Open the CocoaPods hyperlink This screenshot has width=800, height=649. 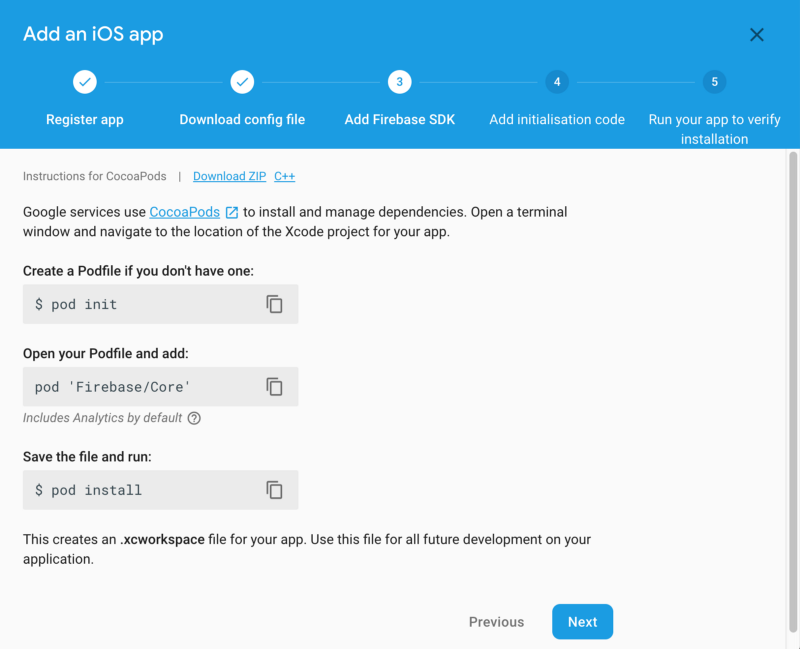tap(185, 212)
